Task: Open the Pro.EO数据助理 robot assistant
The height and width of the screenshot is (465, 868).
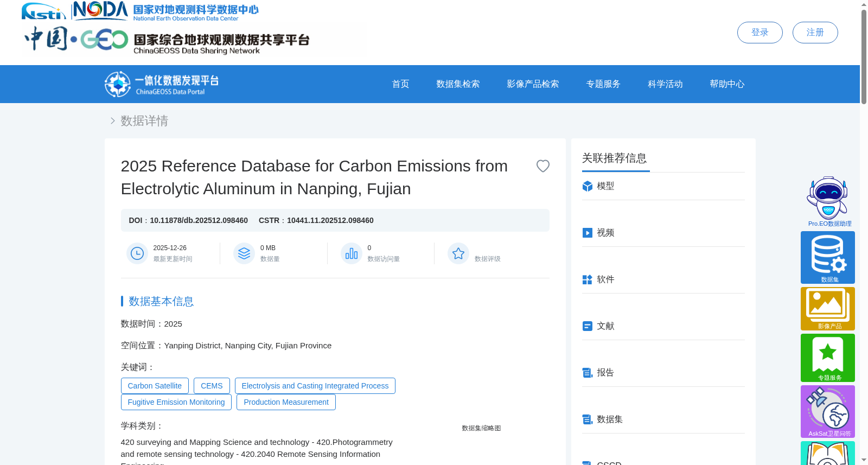Action: pyautogui.click(x=828, y=201)
